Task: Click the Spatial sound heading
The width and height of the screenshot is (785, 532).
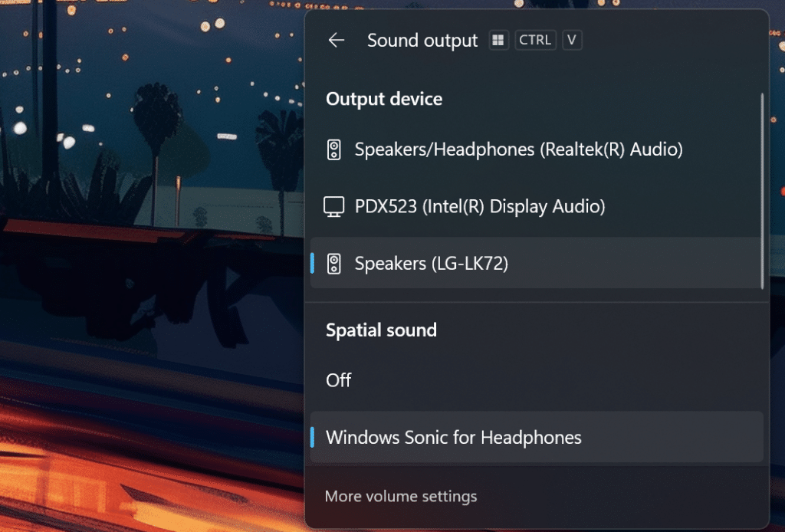Action: coord(381,330)
